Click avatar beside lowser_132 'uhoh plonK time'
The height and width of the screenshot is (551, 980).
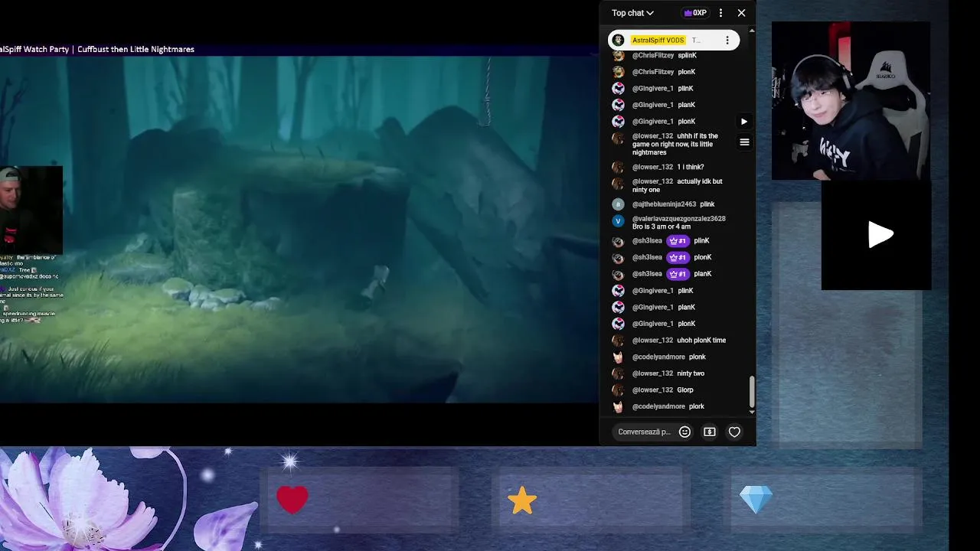[618, 341]
